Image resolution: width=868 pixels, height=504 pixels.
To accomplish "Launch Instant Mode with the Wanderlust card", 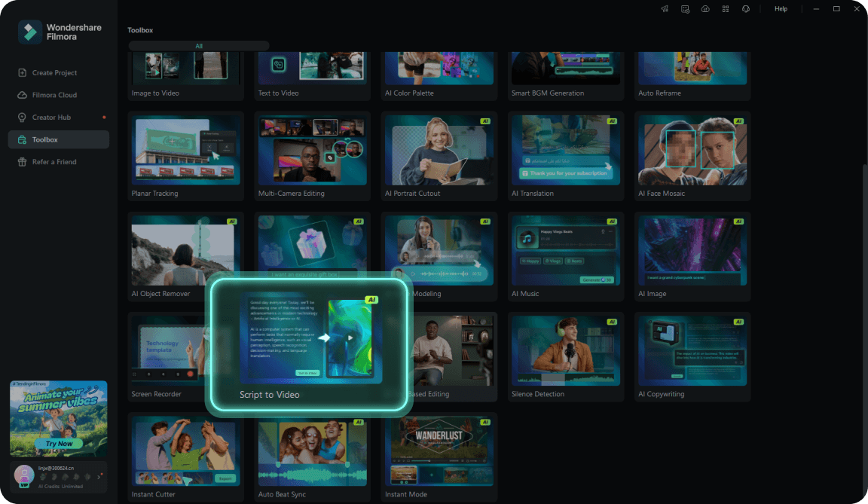I will tap(439, 457).
